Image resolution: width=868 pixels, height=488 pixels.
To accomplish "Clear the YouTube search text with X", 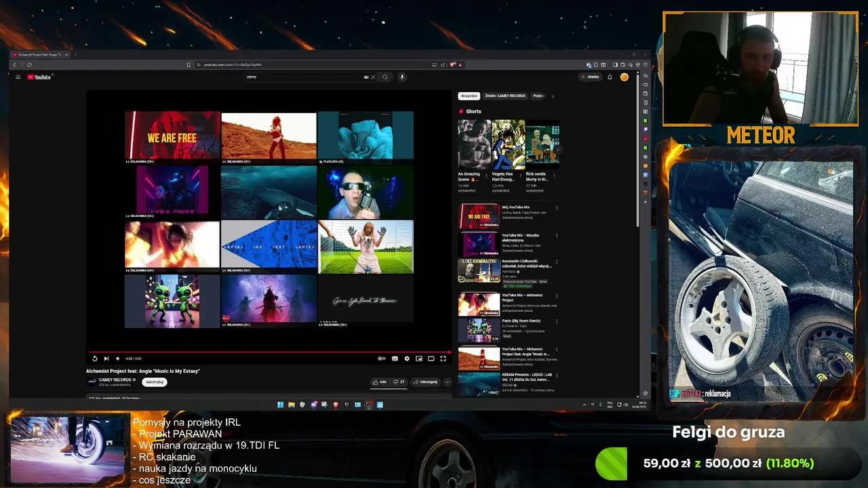I will tap(373, 77).
